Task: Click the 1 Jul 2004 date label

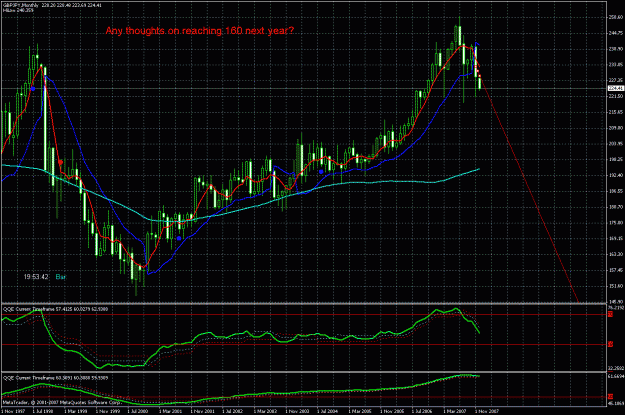Action: pyautogui.click(x=328, y=411)
